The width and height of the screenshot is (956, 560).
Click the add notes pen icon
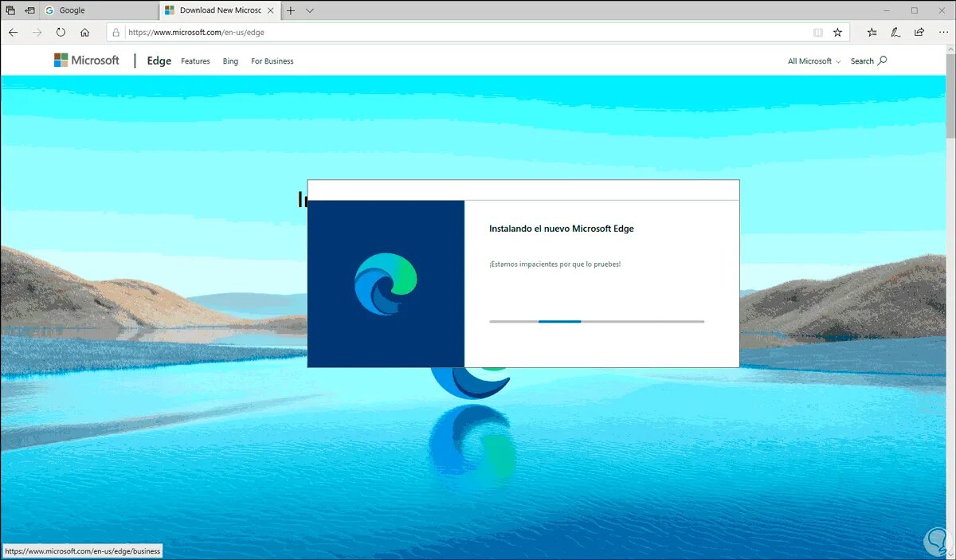coord(895,33)
